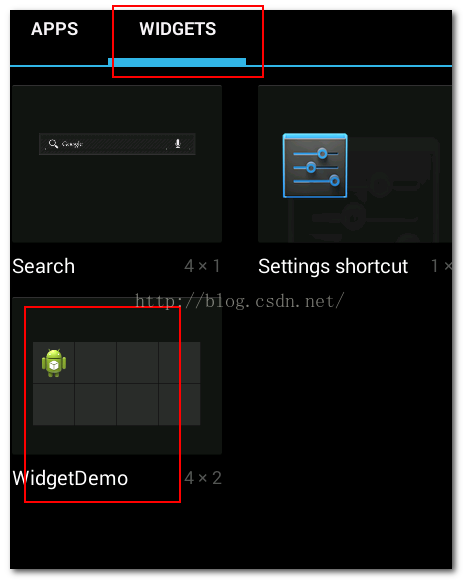Click the blog.csdn.net watermark text

(x=240, y=301)
